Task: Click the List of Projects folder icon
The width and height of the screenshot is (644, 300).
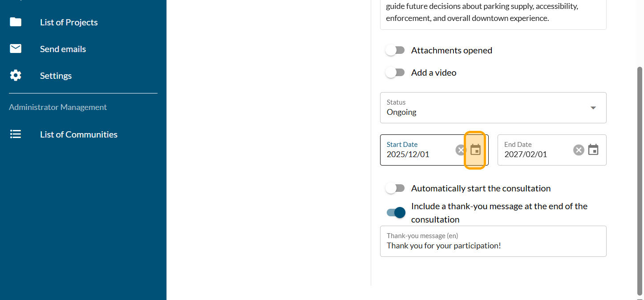Action: [16, 22]
